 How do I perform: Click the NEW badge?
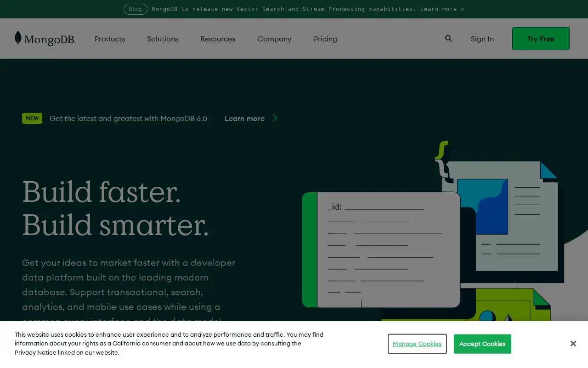coord(32,118)
